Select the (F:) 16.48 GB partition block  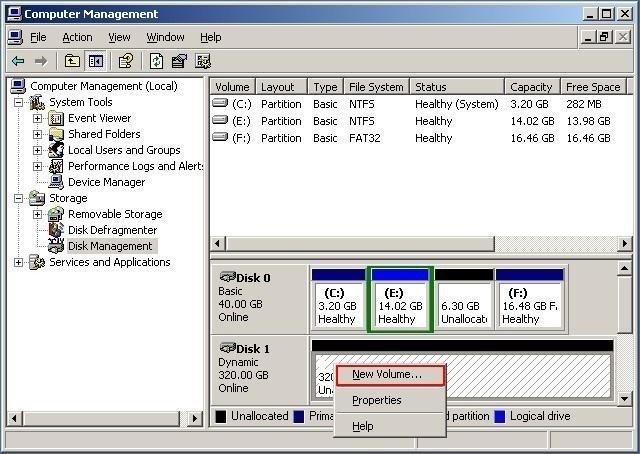(x=529, y=299)
